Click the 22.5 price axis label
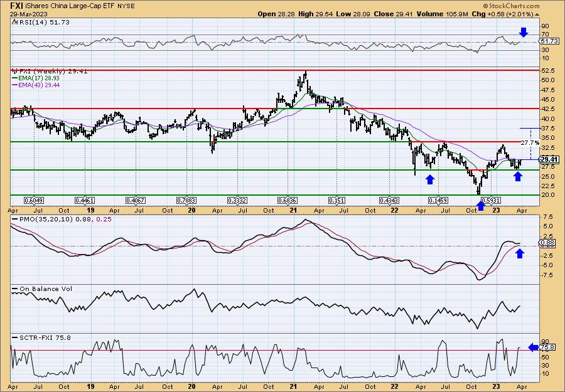Image resolution: width=565 pixels, height=392 pixels. point(547,186)
